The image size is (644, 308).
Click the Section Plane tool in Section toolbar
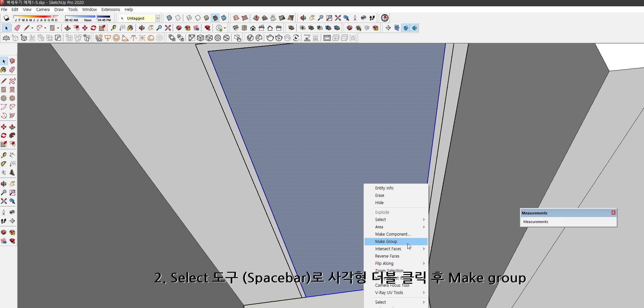(x=388, y=28)
